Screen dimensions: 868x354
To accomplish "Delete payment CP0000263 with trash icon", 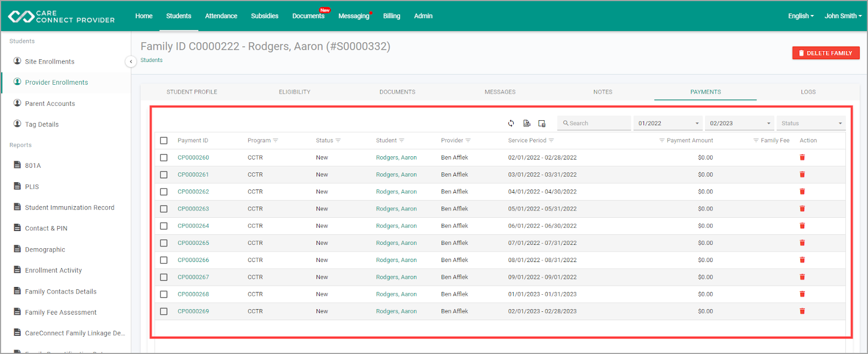I will (x=802, y=209).
